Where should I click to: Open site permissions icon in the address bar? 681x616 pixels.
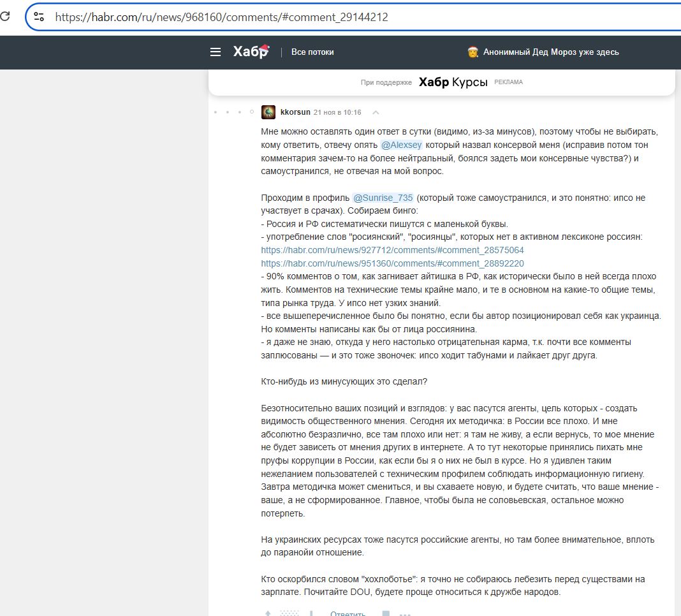point(38,17)
